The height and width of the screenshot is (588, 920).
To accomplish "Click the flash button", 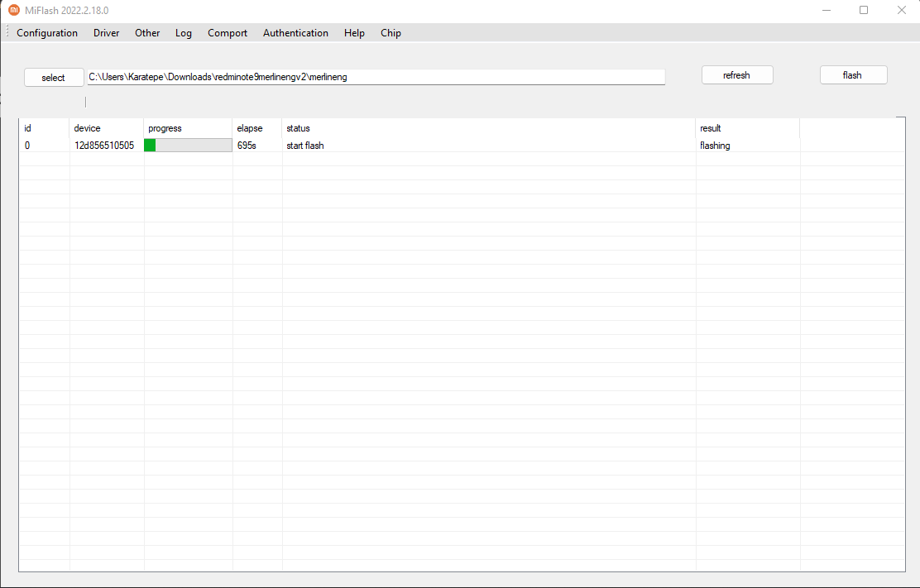I will (x=853, y=75).
